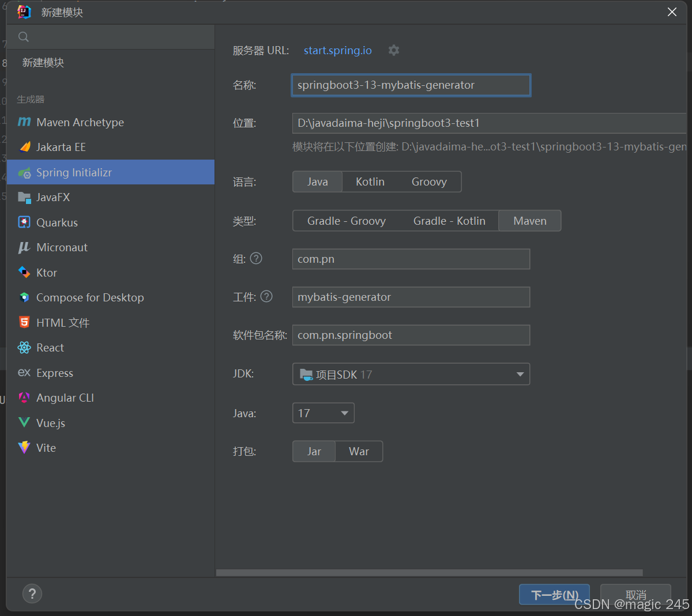The width and height of the screenshot is (692, 616).
Task: Select Quarkus generator entry
Action: pos(111,222)
